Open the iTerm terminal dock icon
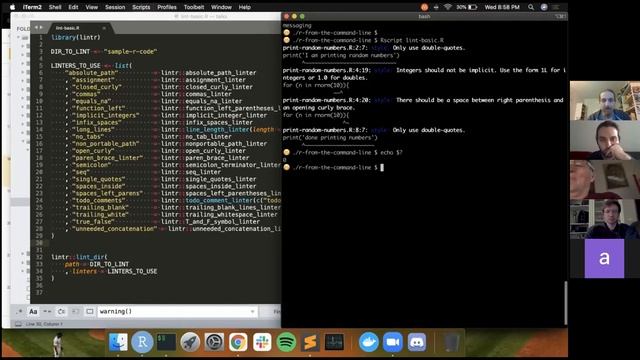This screenshot has height=360, width=640. (x=166, y=342)
